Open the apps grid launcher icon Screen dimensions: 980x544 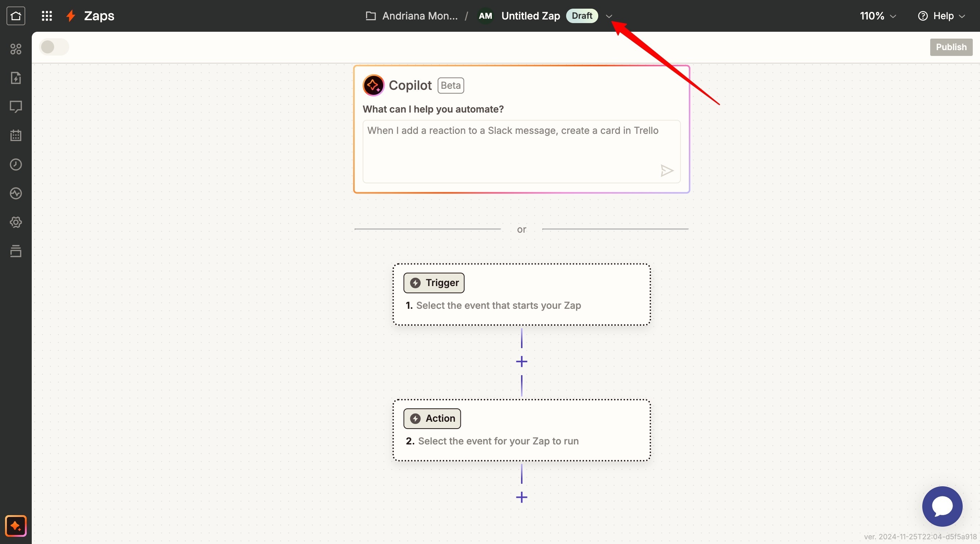pyautogui.click(x=47, y=16)
